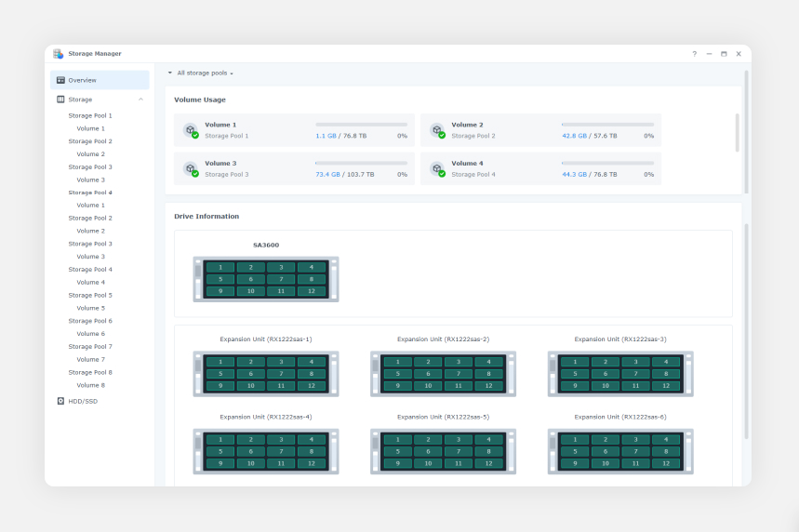
Task: Select drive slot 9 on RX1222sas-1
Action: (x=220, y=386)
